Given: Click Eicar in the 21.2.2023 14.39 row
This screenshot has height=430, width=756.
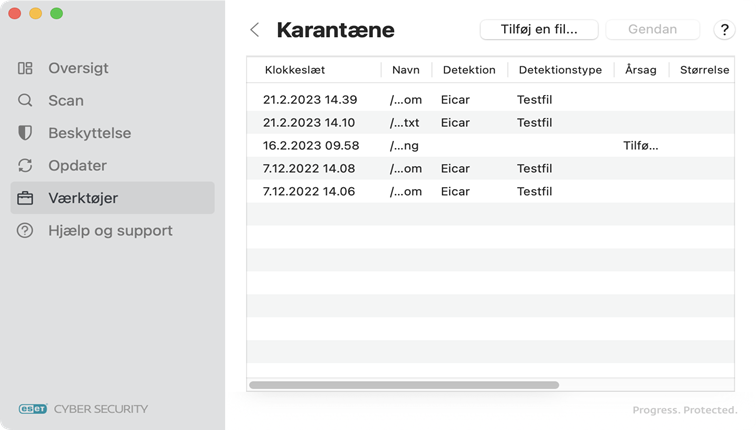Looking at the screenshot, I should click(x=455, y=100).
